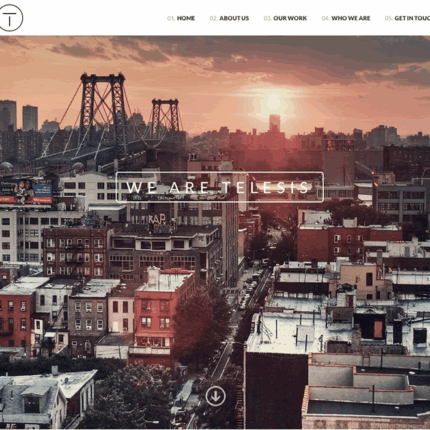
Task: Click the setting sun in hero photo
Action: coord(273,102)
